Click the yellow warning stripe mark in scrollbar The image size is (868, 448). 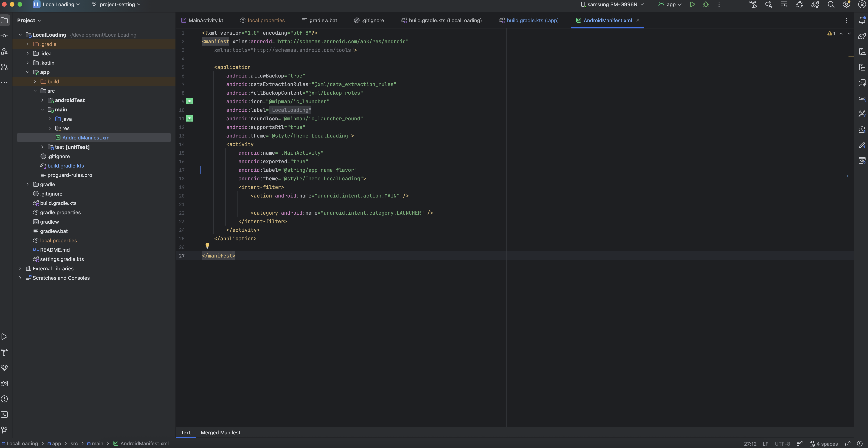tap(851, 56)
